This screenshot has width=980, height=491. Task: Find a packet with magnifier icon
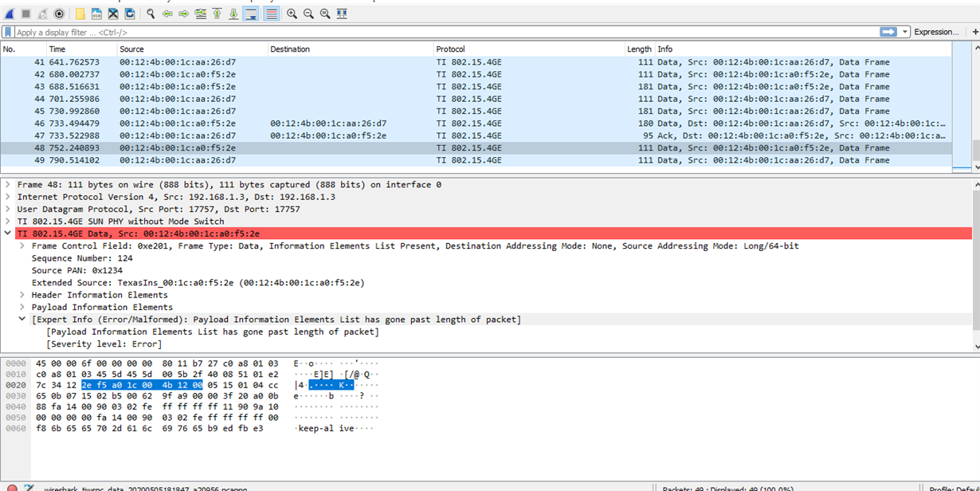[151, 14]
